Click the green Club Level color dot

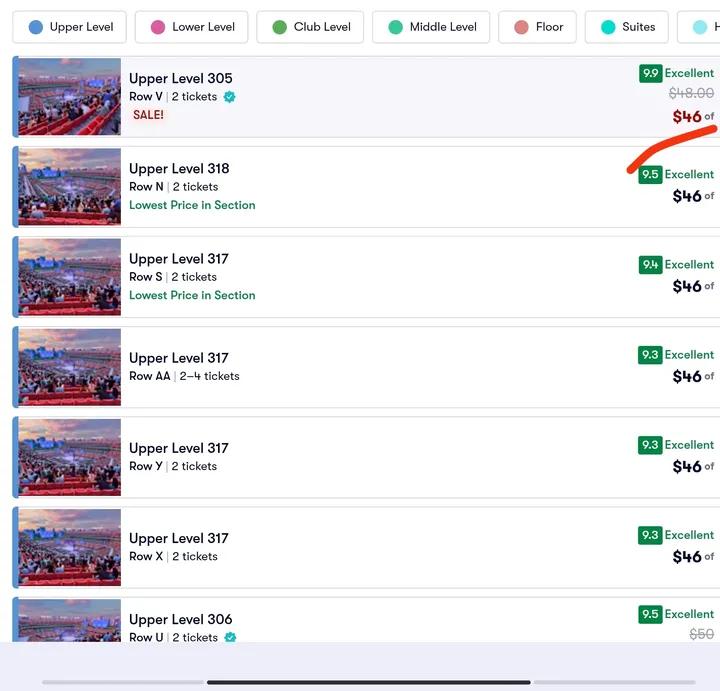(x=279, y=27)
